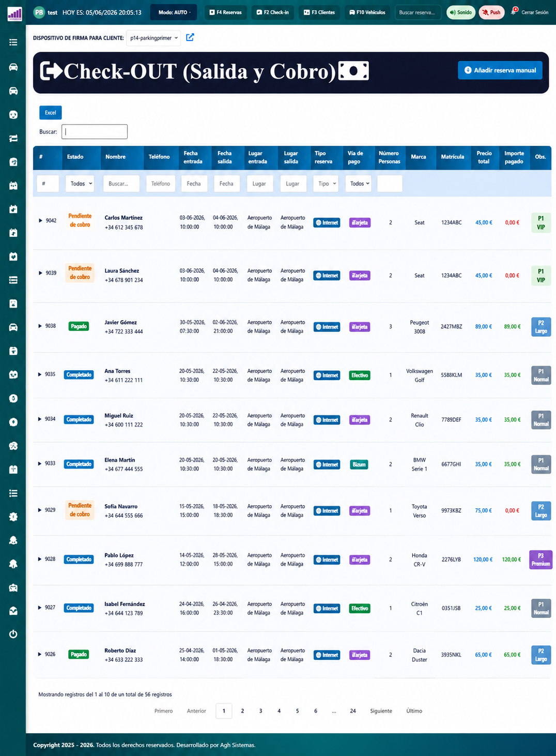556x756 pixels.
Task: Click Añadir reserva manual button
Action: point(500,70)
